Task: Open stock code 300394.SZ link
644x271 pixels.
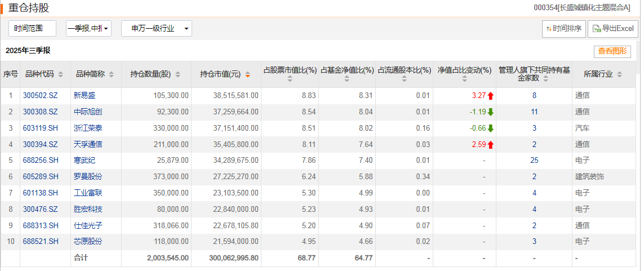Action: coord(40,144)
